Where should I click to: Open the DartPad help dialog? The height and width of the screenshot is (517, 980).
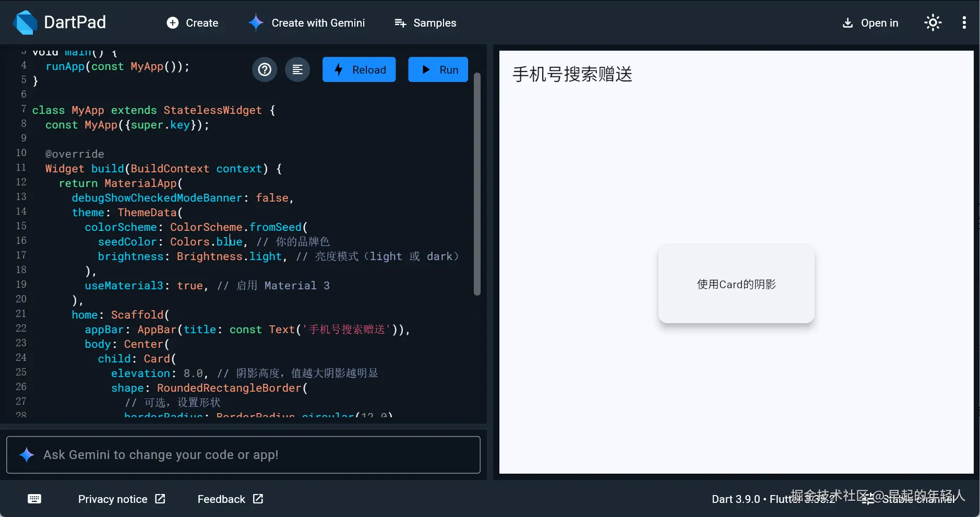[x=265, y=69]
